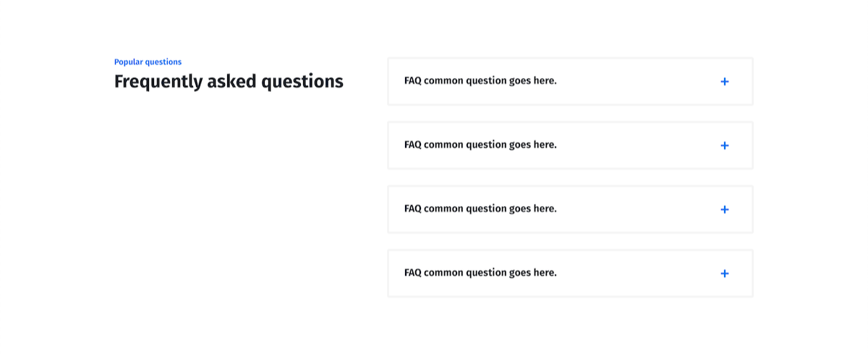Click the plus icon on the first FAQ

(x=725, y=82)
